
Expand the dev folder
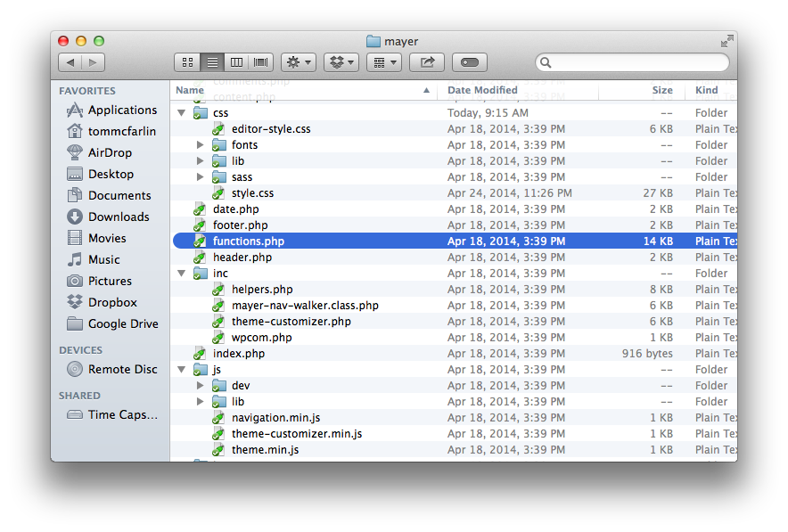tap(200, 386)
